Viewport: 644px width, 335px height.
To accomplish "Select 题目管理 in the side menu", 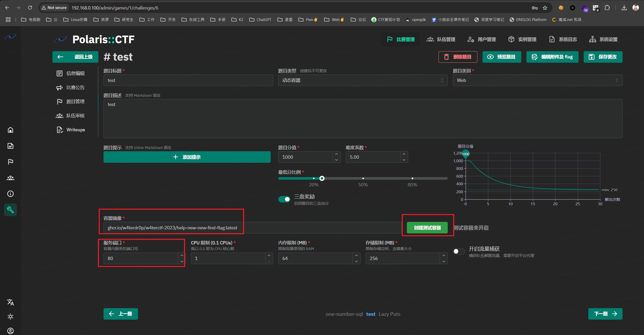I will pyautogui.click(x=75, y=102).
